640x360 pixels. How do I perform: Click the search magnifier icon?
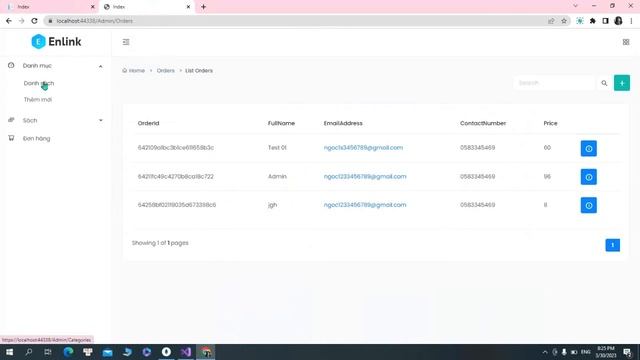[604, 83]
